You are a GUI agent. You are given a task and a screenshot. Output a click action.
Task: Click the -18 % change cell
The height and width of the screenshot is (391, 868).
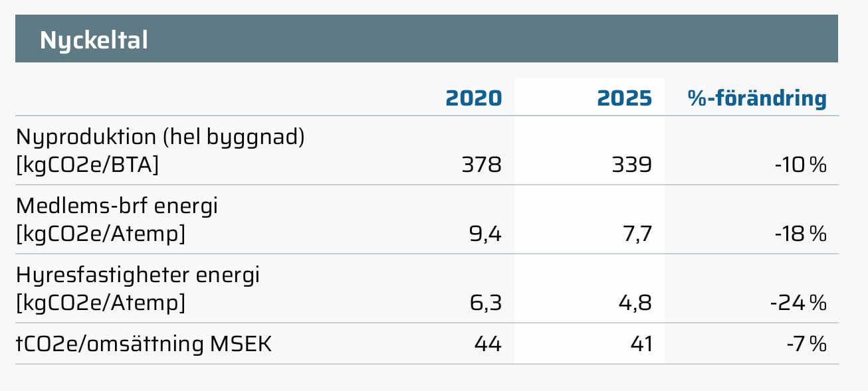801,234
